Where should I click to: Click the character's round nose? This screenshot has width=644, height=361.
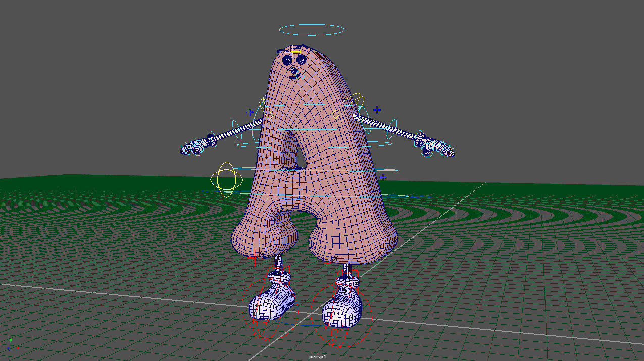(x=294, y=70)
